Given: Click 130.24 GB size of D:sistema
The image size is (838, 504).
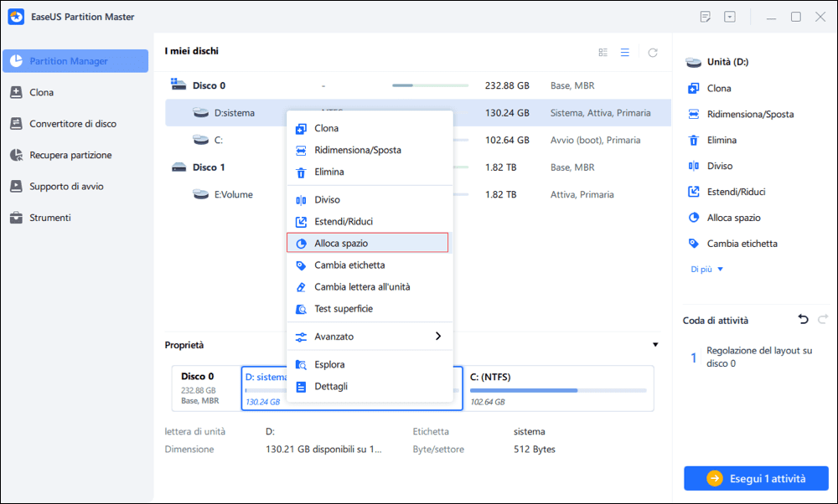Looking at the screenshot, I should tap(507, 113).
